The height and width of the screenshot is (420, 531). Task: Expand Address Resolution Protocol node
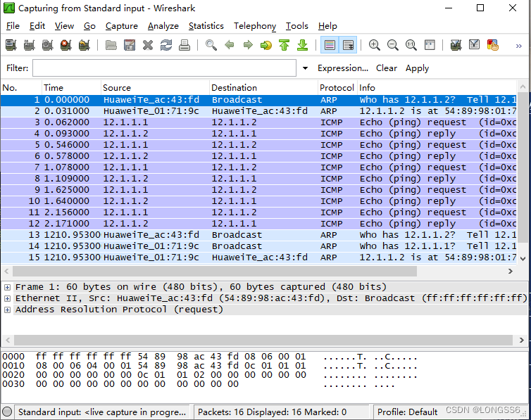pos(7,310)
